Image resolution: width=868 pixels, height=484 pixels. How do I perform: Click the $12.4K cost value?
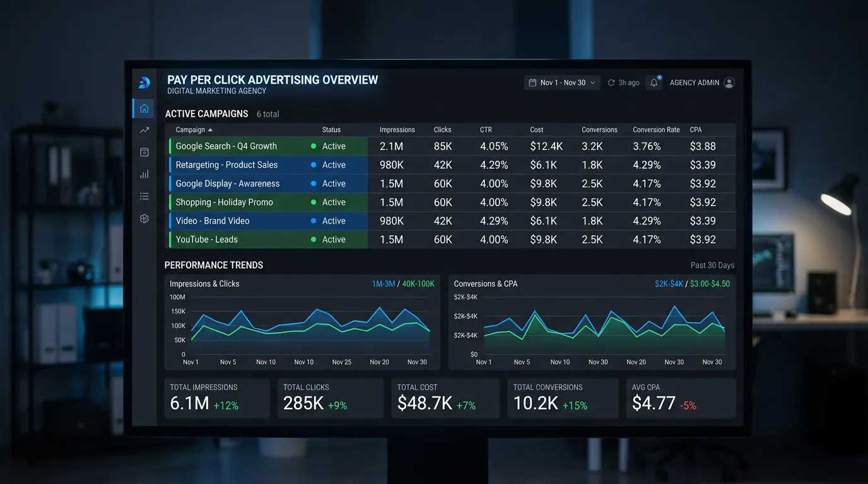(x=546, y=146)
